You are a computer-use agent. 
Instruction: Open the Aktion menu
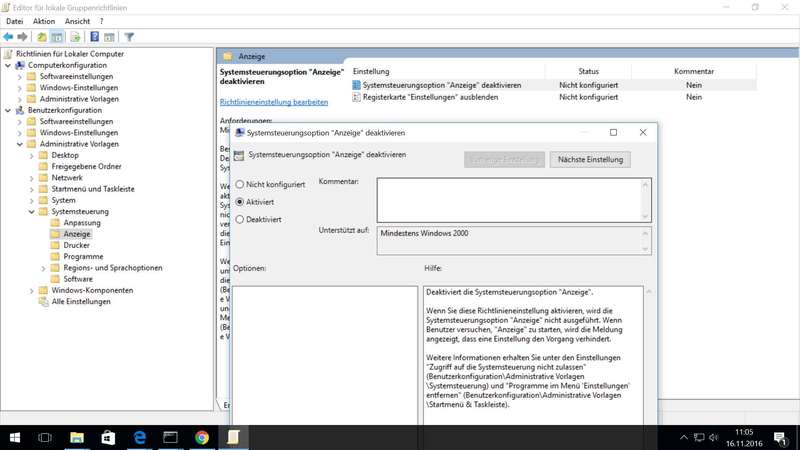44,21
